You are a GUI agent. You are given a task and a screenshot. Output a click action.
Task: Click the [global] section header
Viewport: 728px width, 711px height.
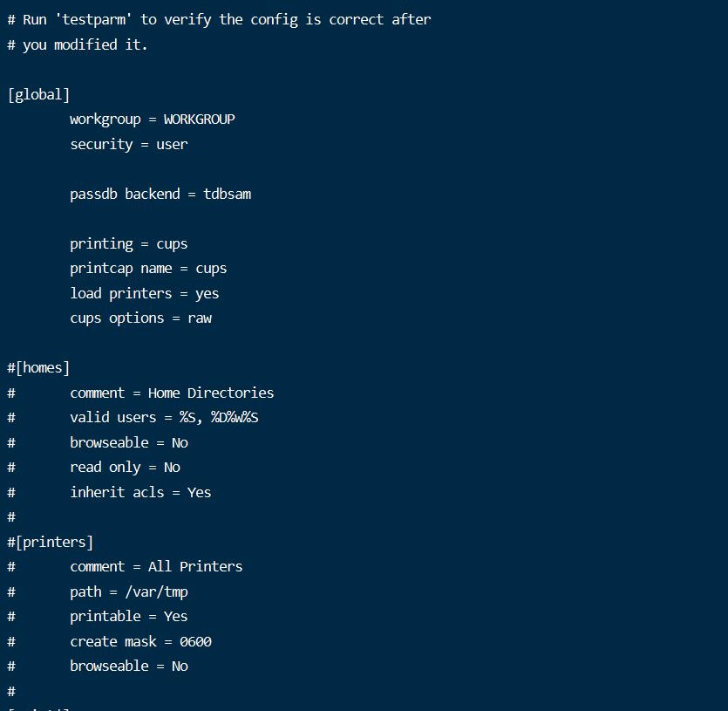coord(38,95)
